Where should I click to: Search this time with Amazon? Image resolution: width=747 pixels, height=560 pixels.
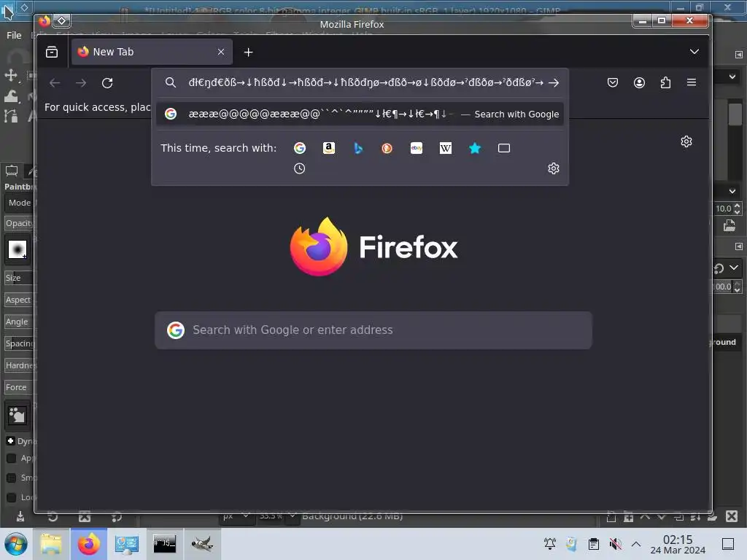(x=329, y=148)
